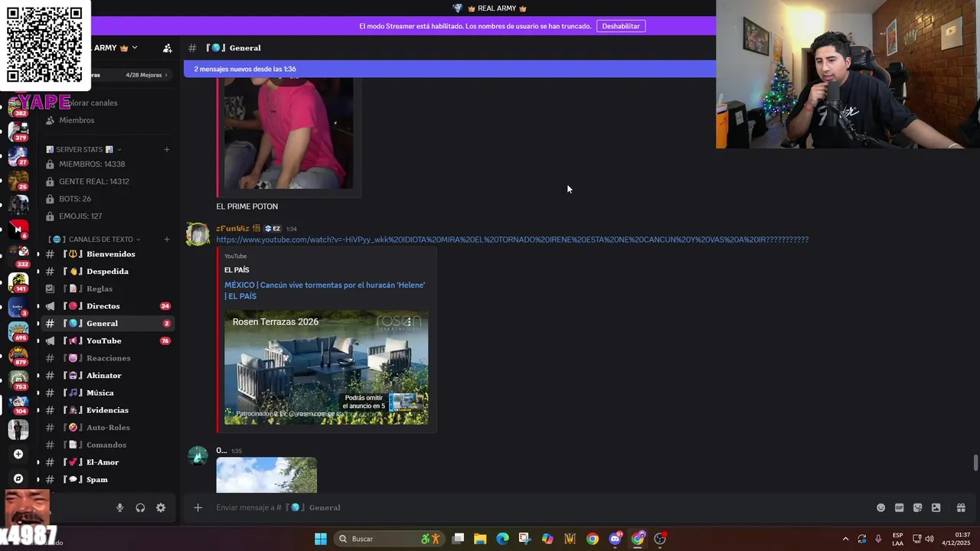Click the chat vertical scrollbar thumb
The image size is (980, 551).
(x=975, y=463)
